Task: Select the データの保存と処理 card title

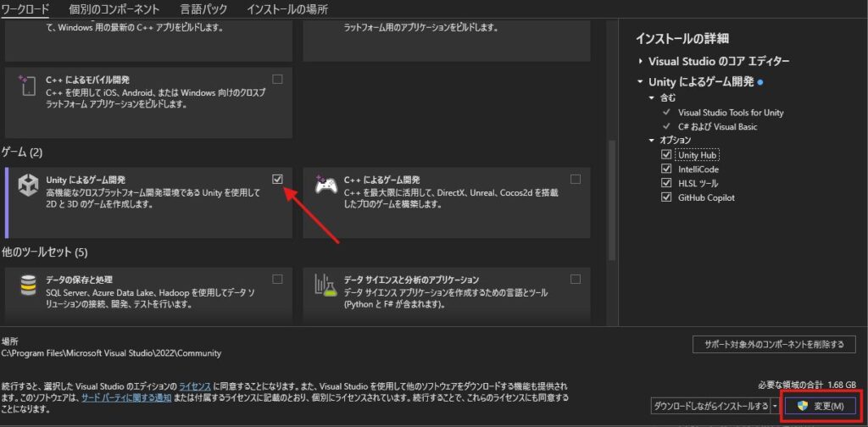Action: point(79,280)
